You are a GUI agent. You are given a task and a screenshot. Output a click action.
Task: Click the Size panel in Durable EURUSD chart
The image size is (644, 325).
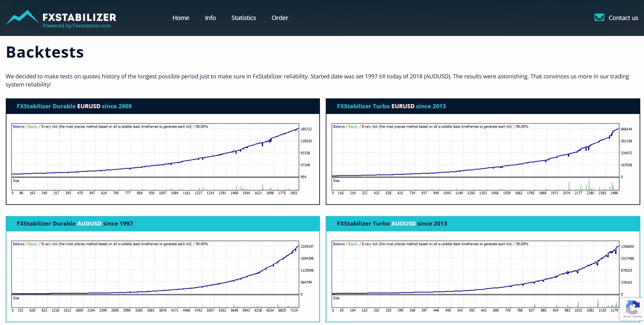coord(155,184)
